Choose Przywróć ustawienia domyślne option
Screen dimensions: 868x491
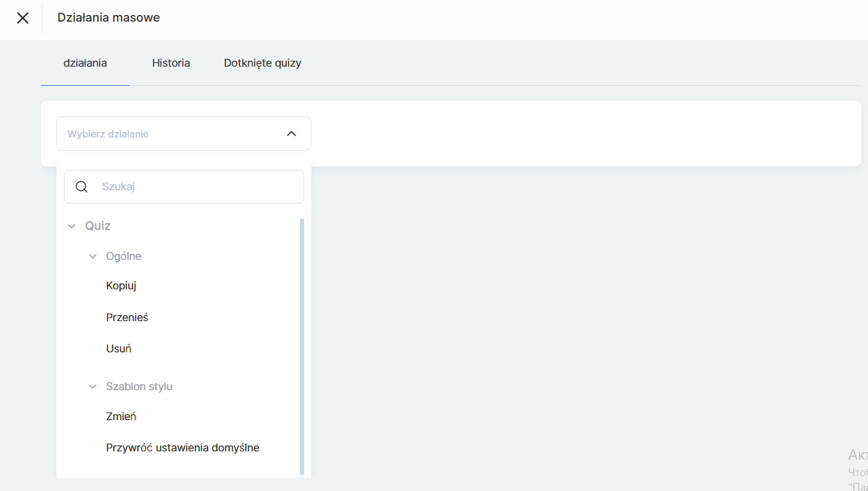[182, 448]
